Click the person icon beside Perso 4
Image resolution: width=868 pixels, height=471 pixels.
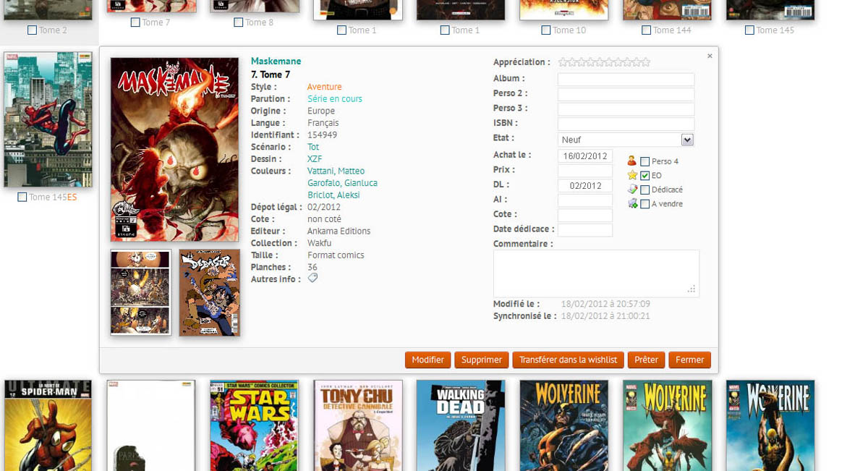pyautogui.click(x=632, y=161)
